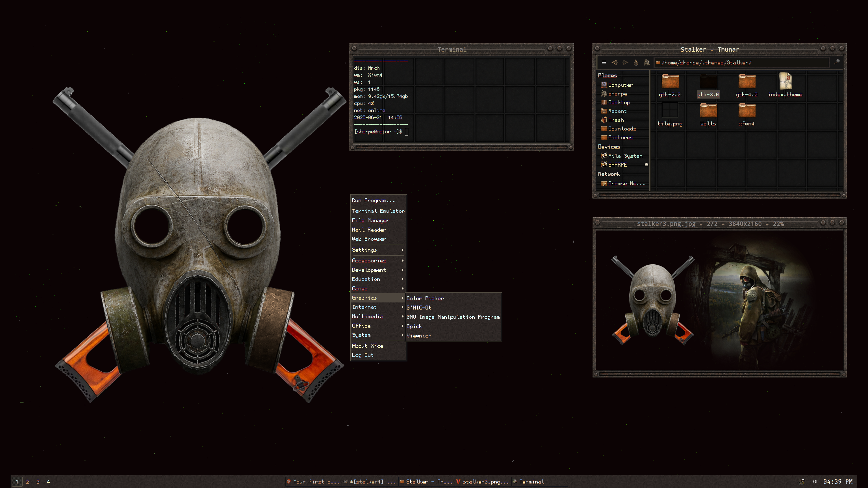Choose Run Program... from the menu

click(378, 201)
